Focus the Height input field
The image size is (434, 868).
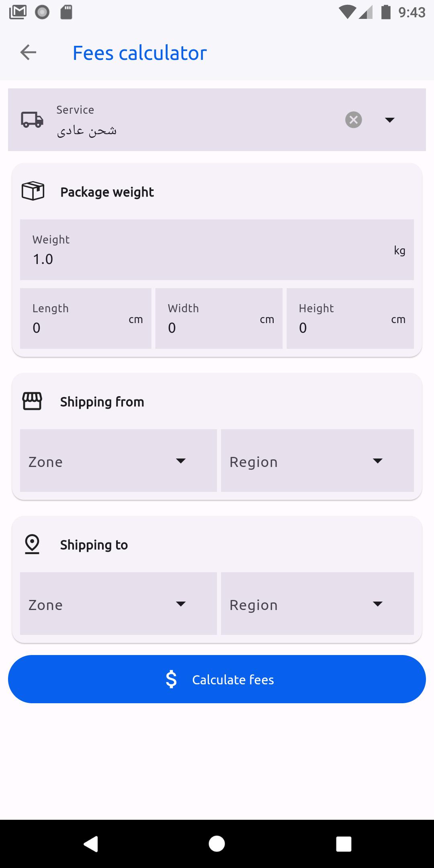pyautogui.click(x=350, y=318)
